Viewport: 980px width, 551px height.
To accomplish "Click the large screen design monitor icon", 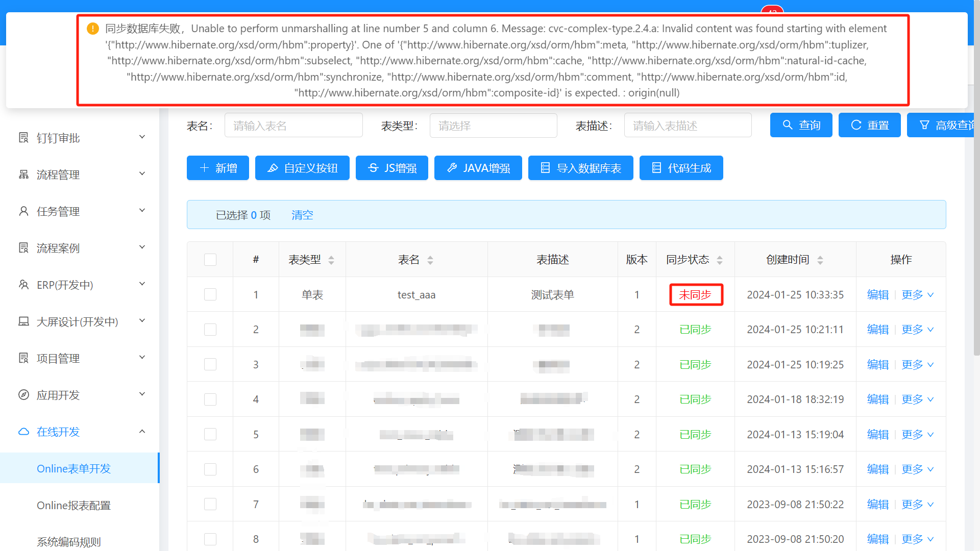I will 23,321.
